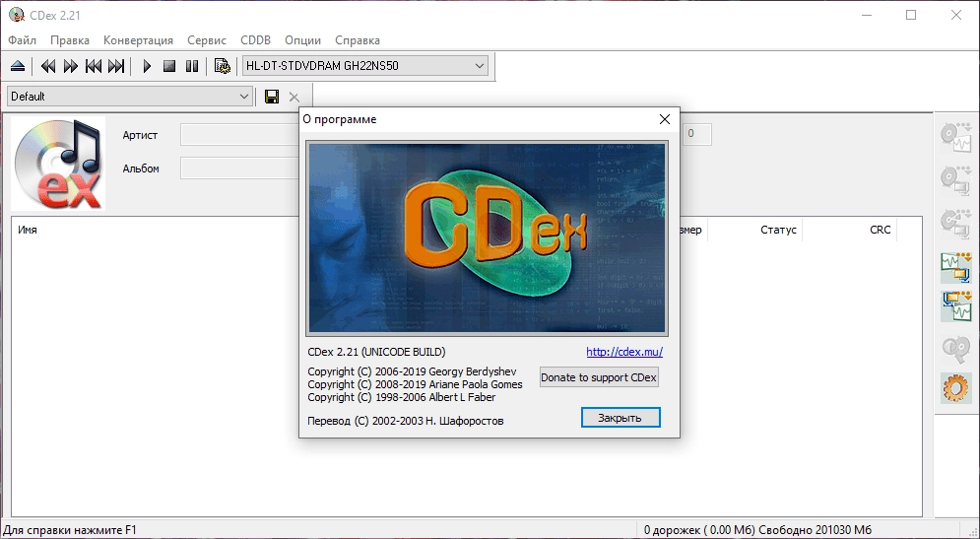Jump to the next track
The image size is (980, 539).
(x=116, y=66)
